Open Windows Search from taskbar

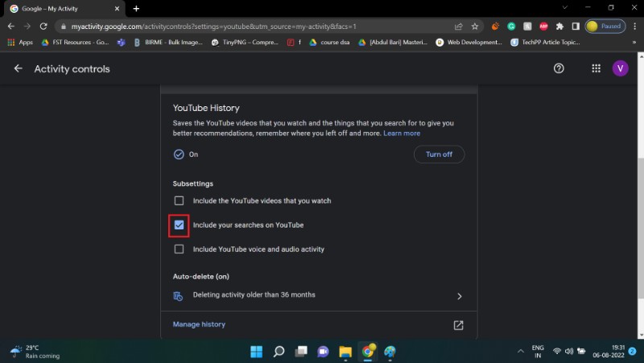click(x=279, y=352)
